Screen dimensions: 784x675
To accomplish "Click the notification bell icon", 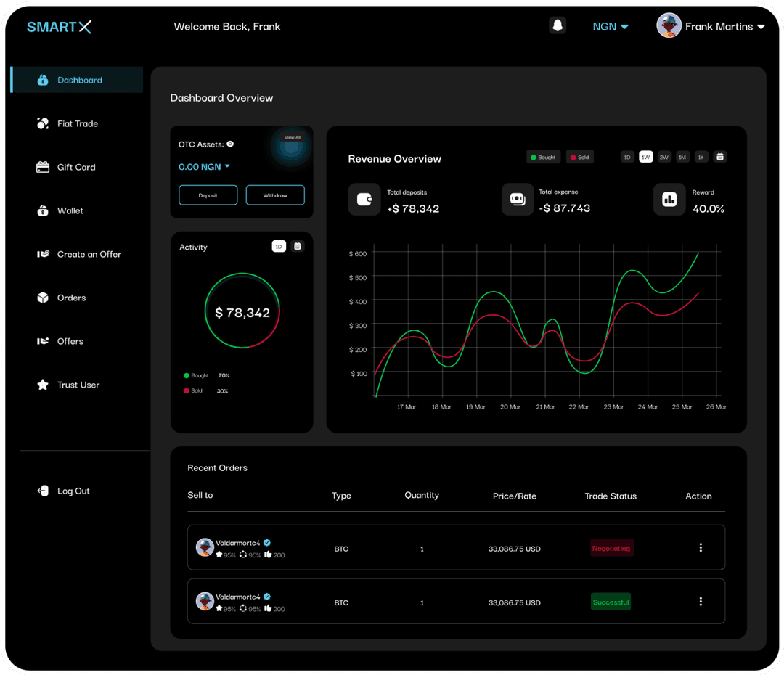I will tap(557, 26).
